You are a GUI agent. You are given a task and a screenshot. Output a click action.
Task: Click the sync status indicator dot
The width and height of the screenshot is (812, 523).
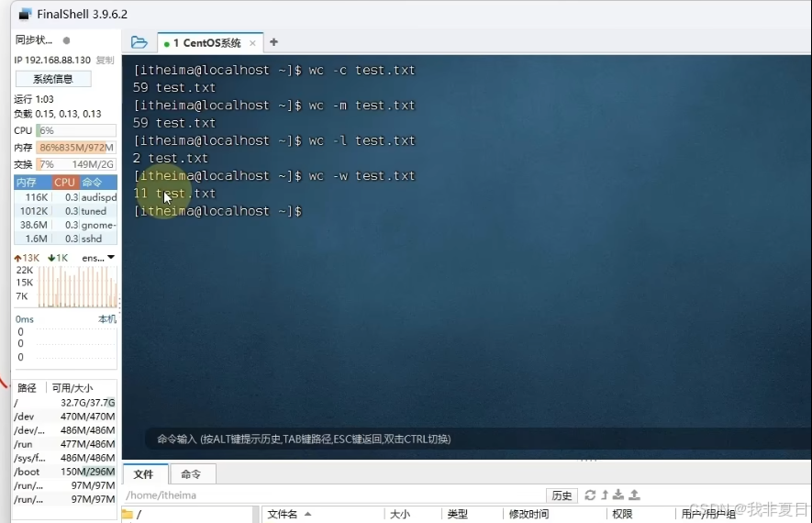66,40
